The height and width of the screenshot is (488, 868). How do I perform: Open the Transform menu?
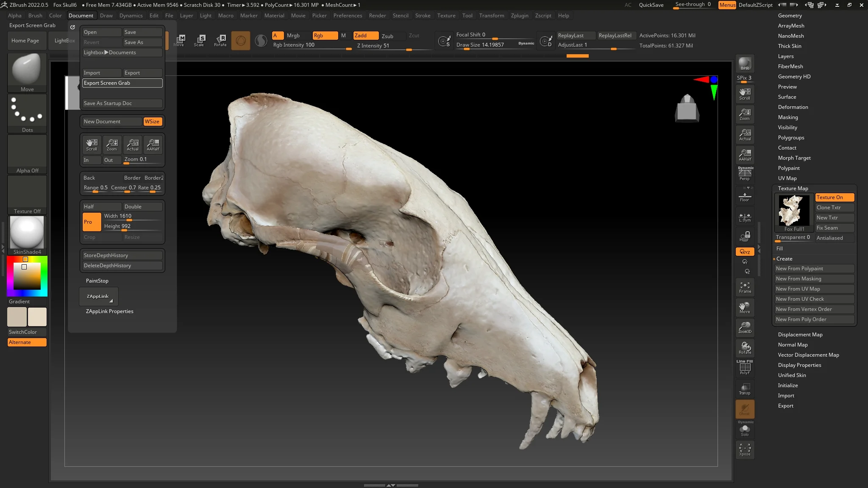[491, 16]
